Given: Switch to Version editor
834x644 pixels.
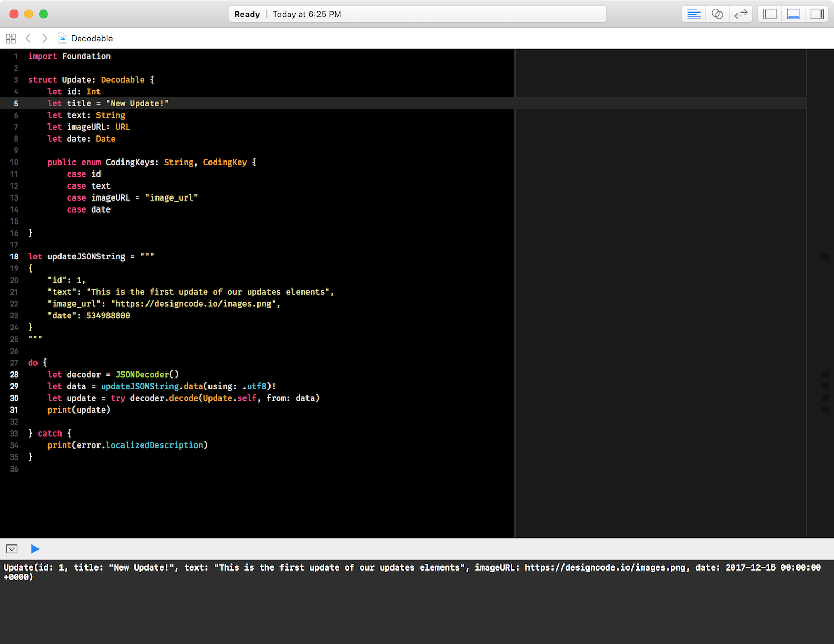Looking at the screenshot, I should tap(741, 14).
